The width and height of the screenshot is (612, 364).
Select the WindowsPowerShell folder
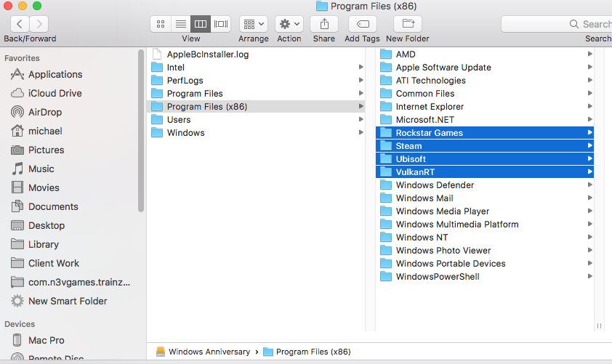click(485, 277)
